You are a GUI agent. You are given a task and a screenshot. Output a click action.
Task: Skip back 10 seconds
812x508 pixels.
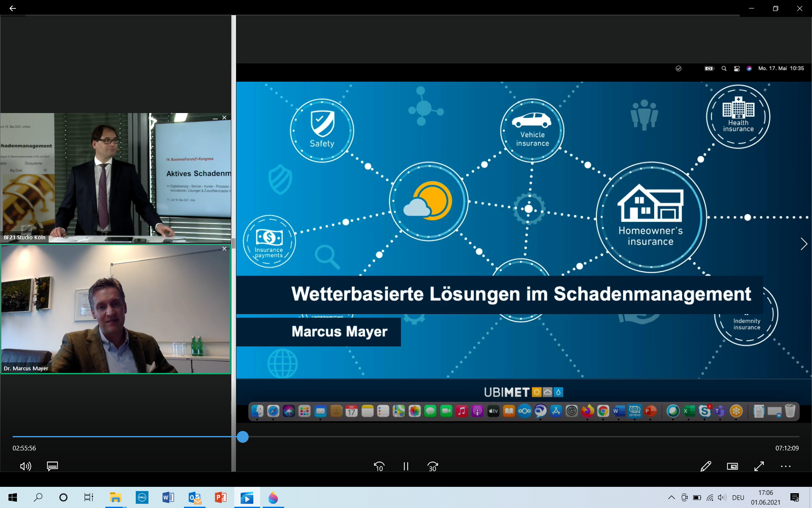[x=379, y=466]
